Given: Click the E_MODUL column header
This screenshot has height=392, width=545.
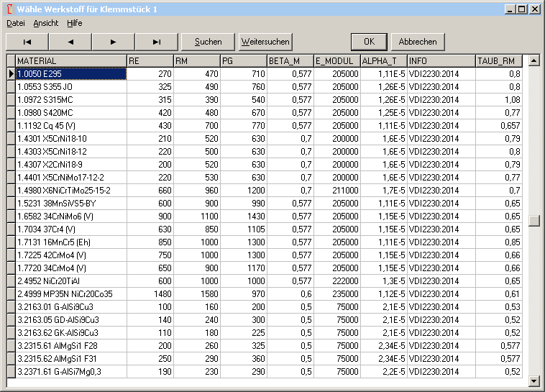Looking at the screenshot, I should 336,60.
